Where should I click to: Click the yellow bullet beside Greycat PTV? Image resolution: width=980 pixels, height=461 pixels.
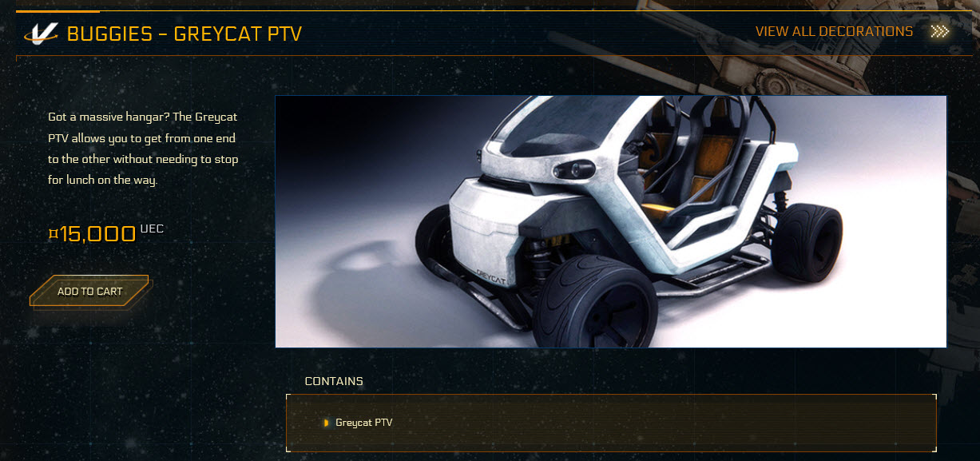click(326, 423)
